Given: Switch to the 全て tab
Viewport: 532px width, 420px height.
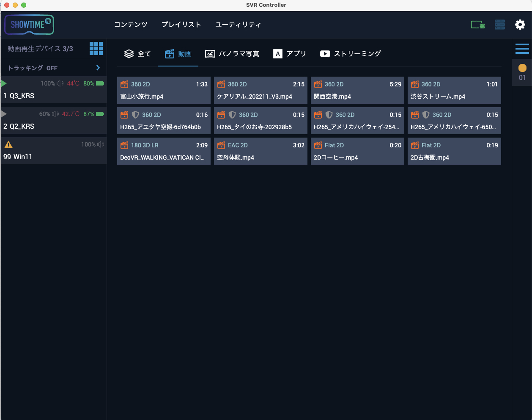Looking at the screenshot, I should click(137, 54).
